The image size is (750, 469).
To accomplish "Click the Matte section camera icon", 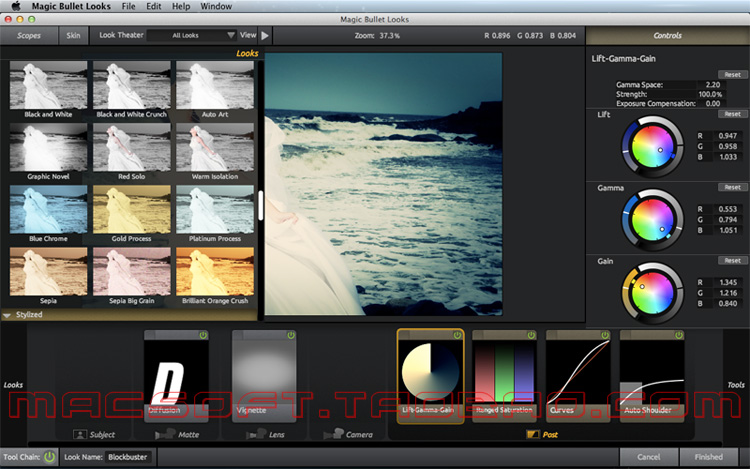I will [165, 434].
